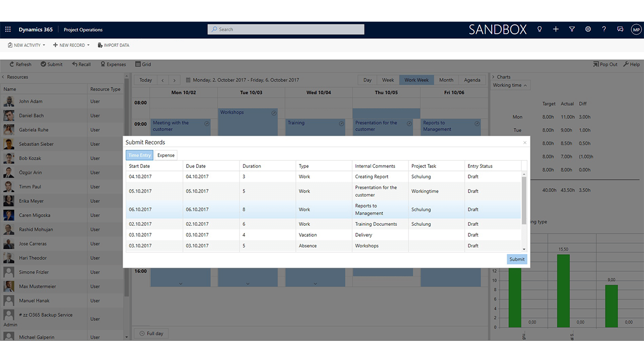This screenshot has height=362, width=644.
Task: Select resource Daniel Bach
Action: click(62, 116)
